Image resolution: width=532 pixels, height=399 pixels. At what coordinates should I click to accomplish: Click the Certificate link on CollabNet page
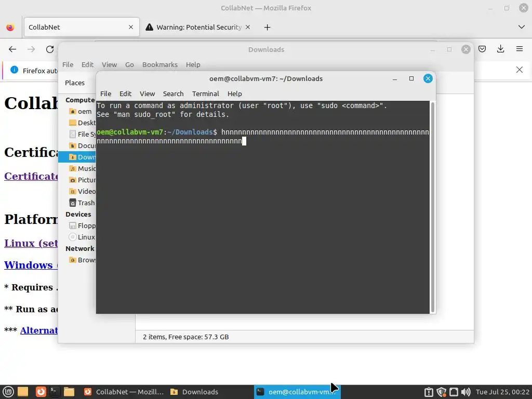pos(31,176)
